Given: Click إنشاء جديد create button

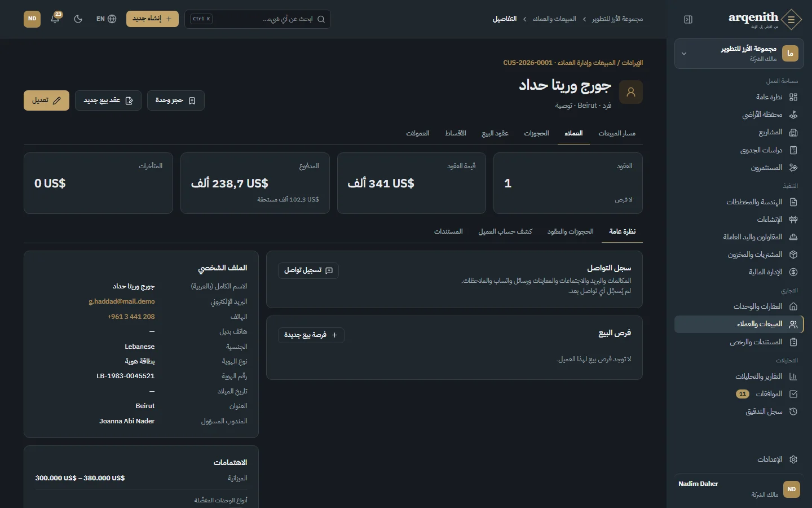Looking at the screenshot, I should tap(152, 19).
